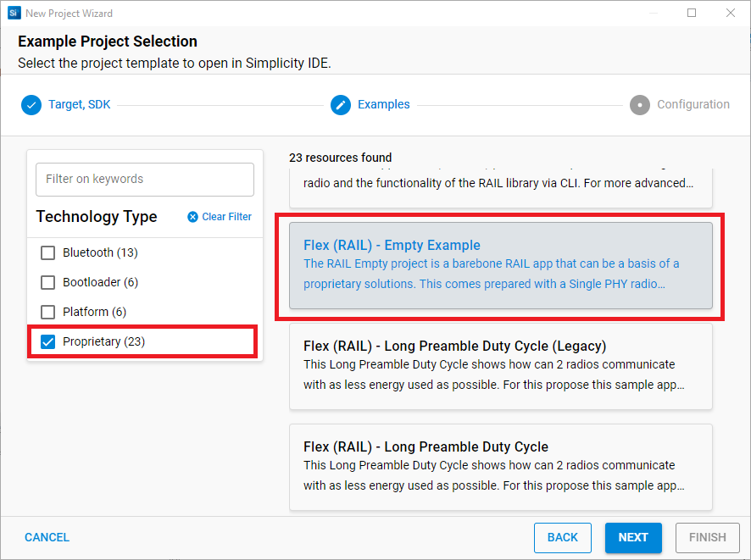Jump to the Configuration step label

tap(693, 104)
